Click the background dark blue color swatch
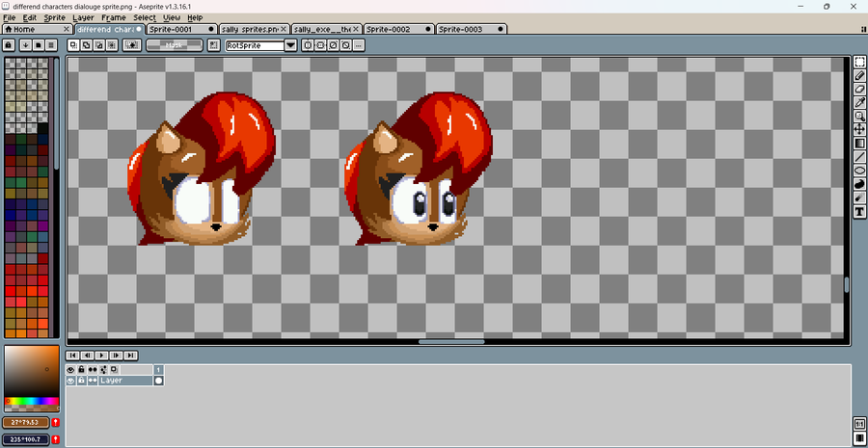 point(27,439)
